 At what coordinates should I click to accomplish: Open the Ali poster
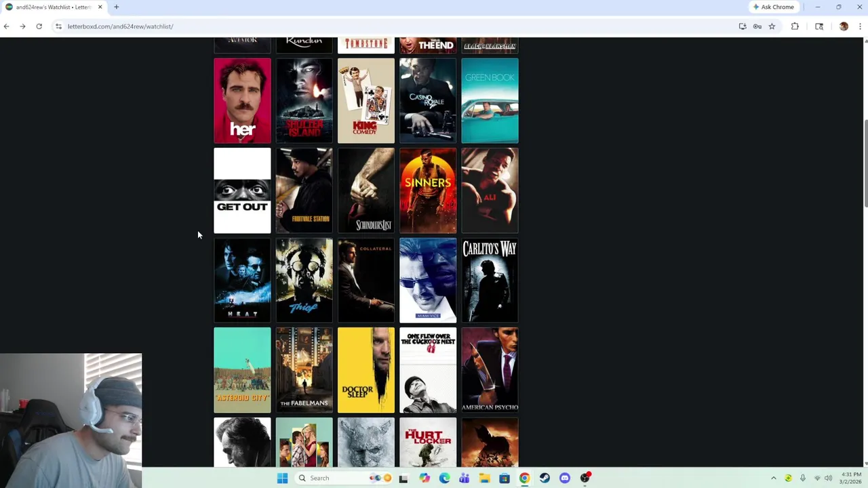(490, 190)
